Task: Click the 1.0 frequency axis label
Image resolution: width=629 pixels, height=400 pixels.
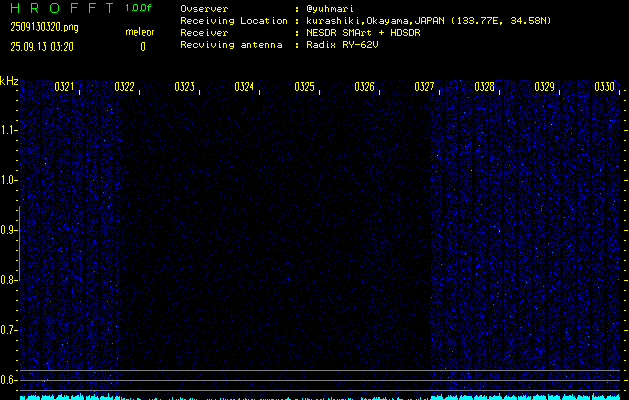Action: (x=8, y=180)
